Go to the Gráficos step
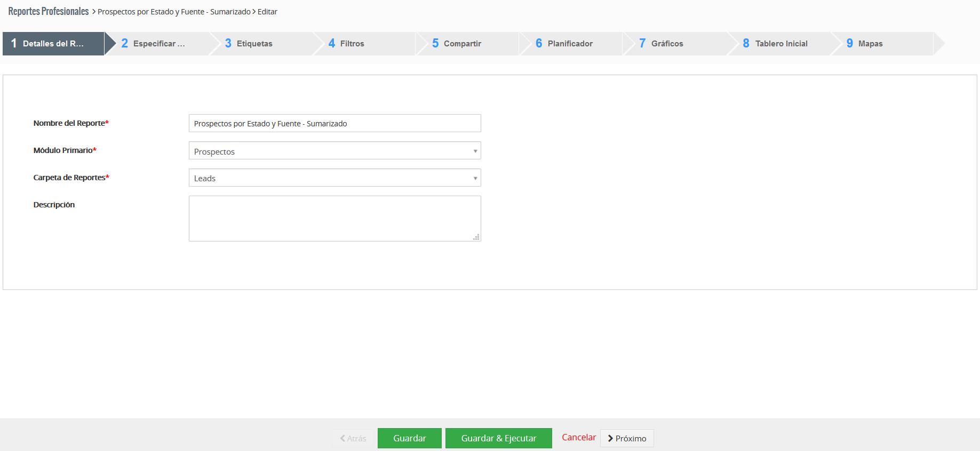This screenshot has height=451, width=980. [667, 44]
